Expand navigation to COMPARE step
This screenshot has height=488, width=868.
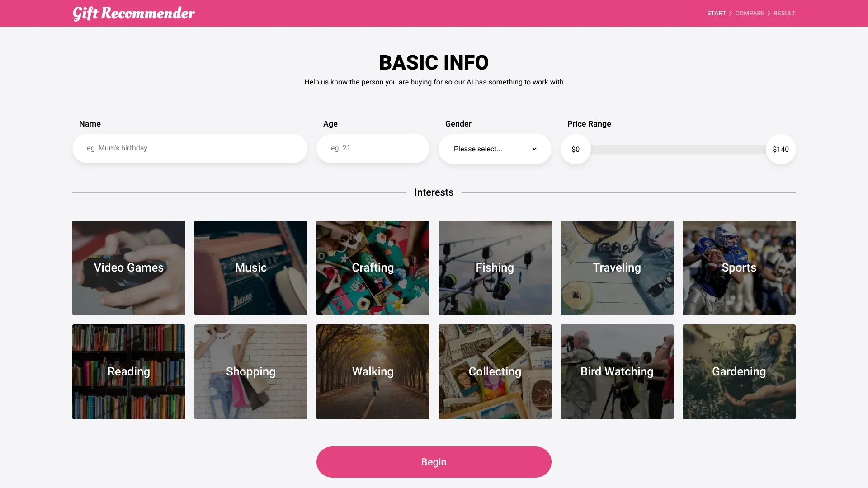click(x=750, y=13)
